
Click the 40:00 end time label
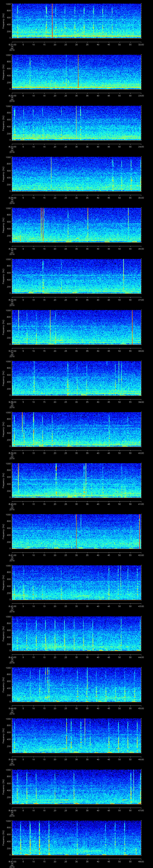141,453
